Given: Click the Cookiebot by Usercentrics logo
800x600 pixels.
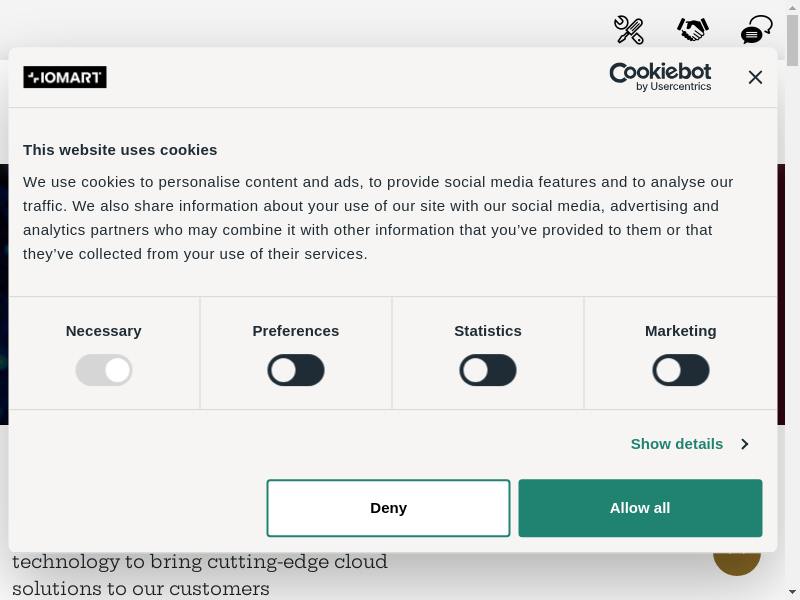Looking at the screenshot, I should 660,77.
